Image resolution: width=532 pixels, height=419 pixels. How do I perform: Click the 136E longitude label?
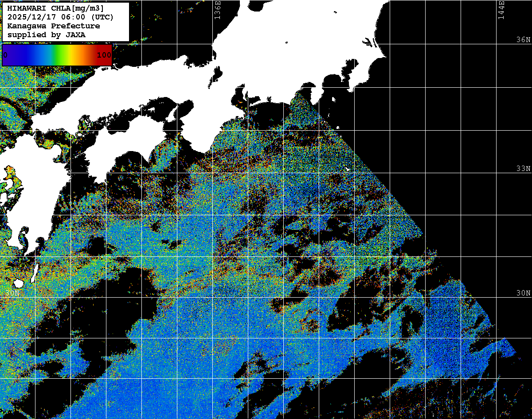(217, 10)
